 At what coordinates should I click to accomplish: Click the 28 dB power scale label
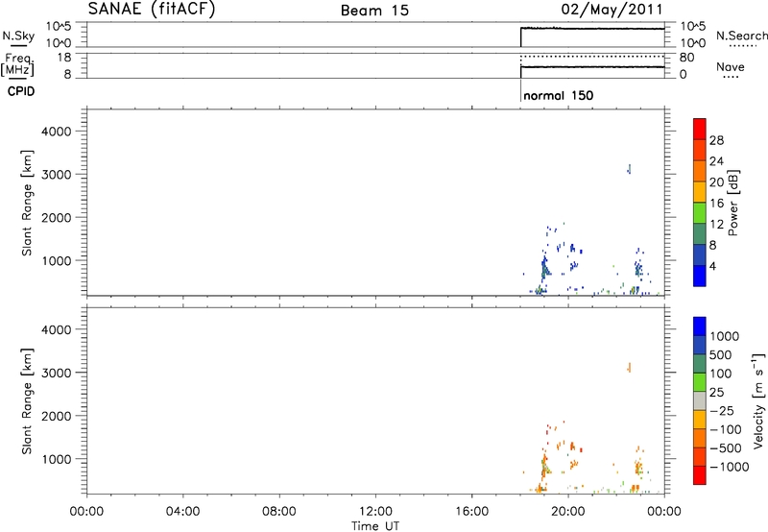tap(716, 140)
